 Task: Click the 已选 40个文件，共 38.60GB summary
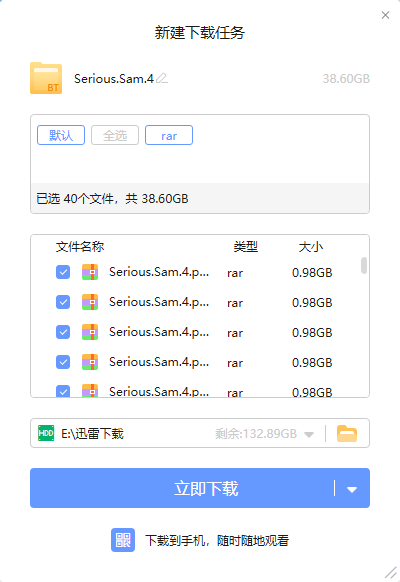click(x=112, y=199)
